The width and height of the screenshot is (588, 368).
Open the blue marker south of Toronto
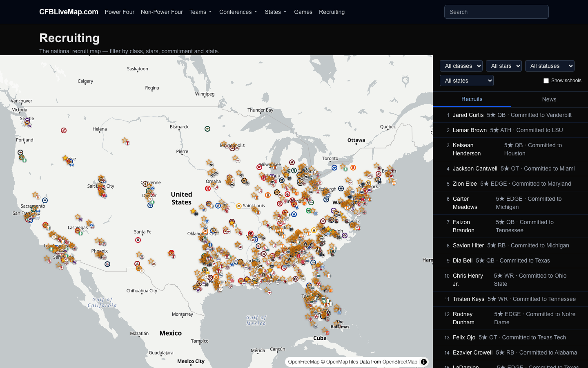tap(334, 168)
